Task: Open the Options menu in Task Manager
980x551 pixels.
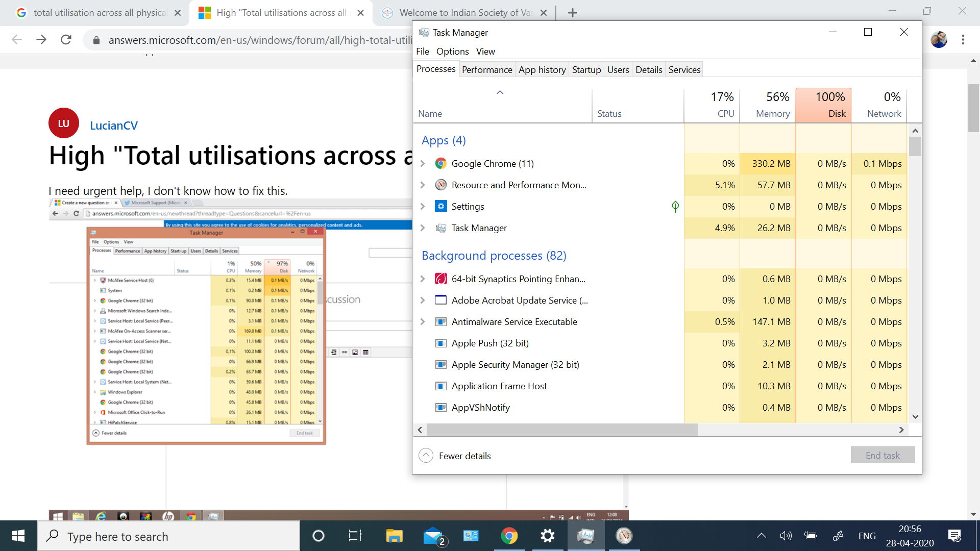Action: (x=452, y=52)
